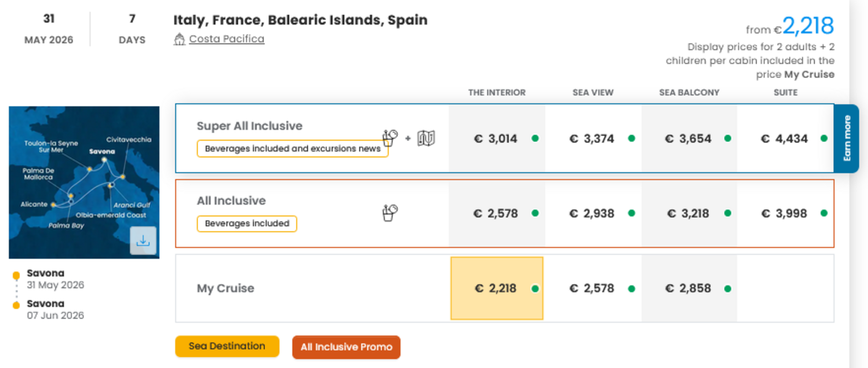Open the Costa Pacifica ship link

click(x=226, y=39)
